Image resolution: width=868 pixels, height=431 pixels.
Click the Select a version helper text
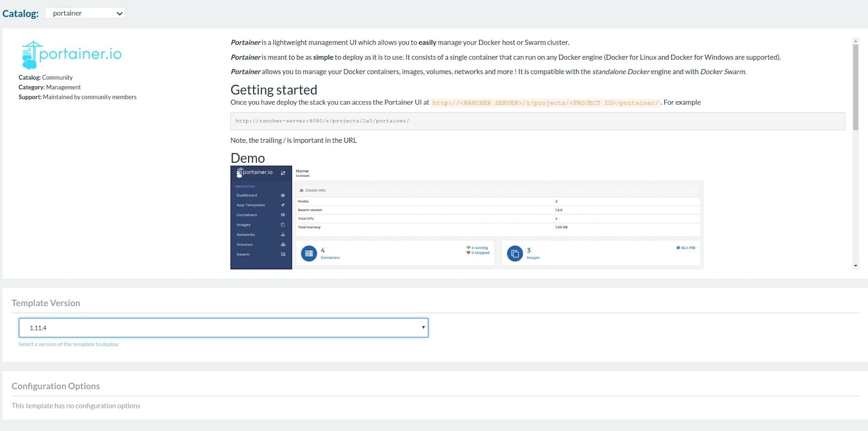coord(68,344)
